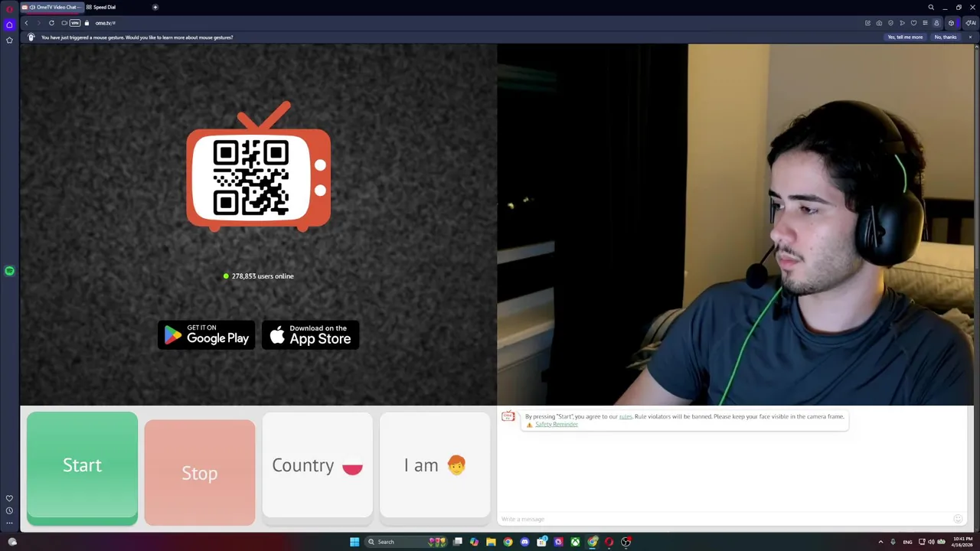
Task: Open the Xbox app from taskbar
Action: (x=575, y=542)
